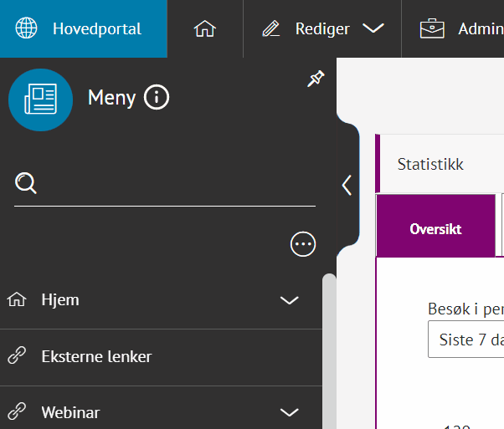Click the briefcase Admin icon
Screen dimensions: 504x429
pyautogui.click(x=432, y=28)
